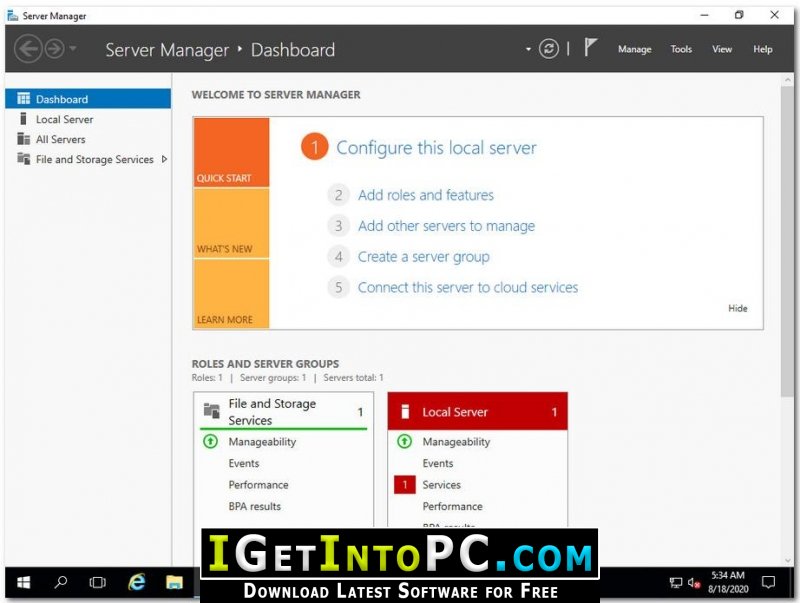Open dropdown arrow beside refresh icon
This screenshot has height=603, width=800.
[x=528, y=49]
